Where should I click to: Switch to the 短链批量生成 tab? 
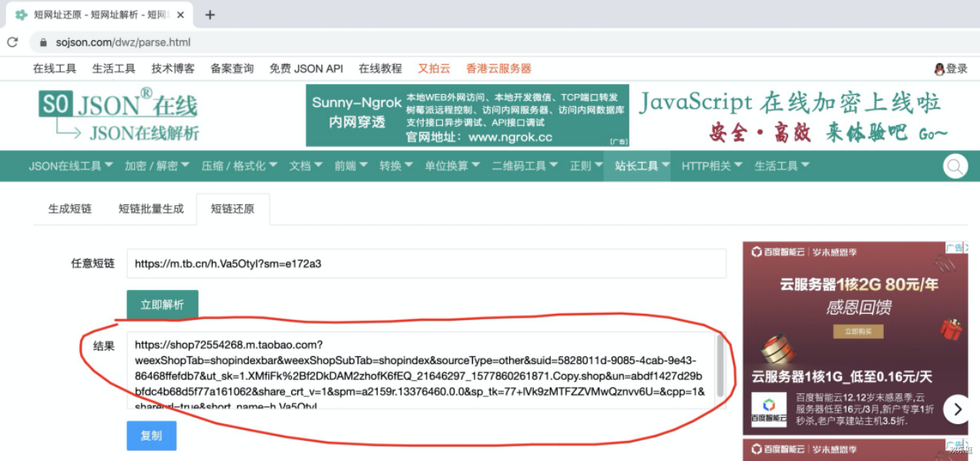151,209
